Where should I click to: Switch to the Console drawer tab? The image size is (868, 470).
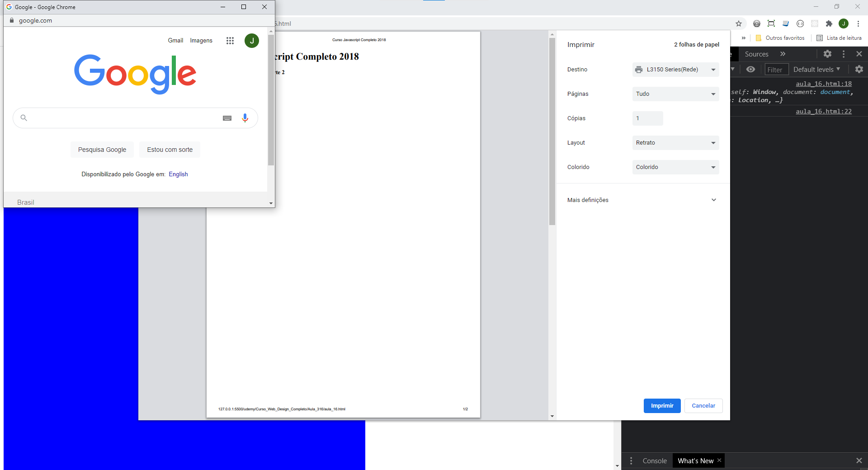coord(655,461)
